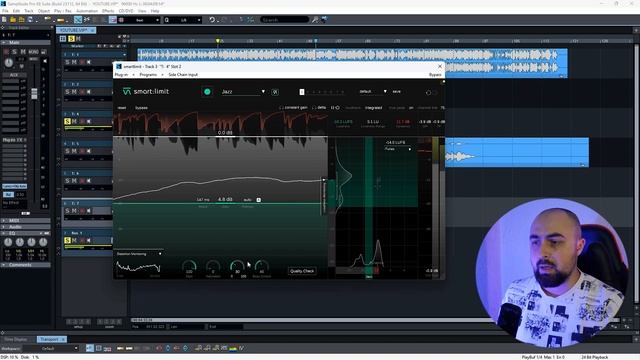Image resolution: width=640 pixels, height=360 pixels.
Task: Enable the delta checkbox
Action: (x=314, y=108)
